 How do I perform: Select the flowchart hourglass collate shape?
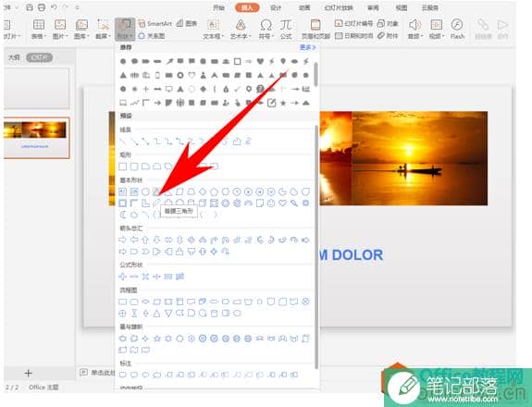pyautogui.click(x=134, y=314)
